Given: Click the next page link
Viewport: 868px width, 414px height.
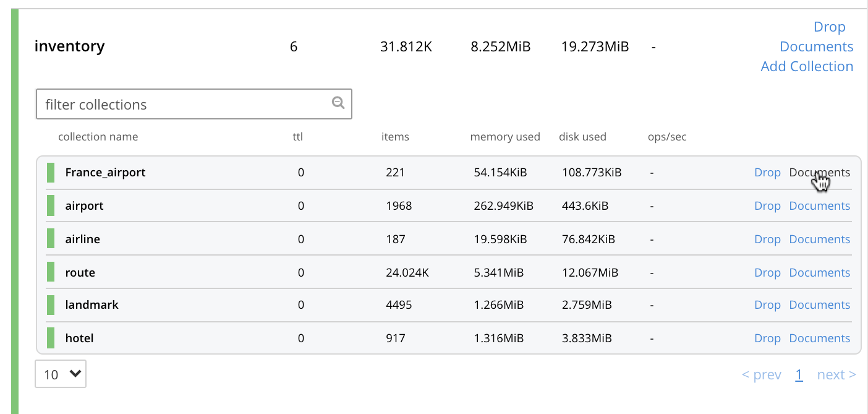Looking at the screenshot, I should 836,374.
